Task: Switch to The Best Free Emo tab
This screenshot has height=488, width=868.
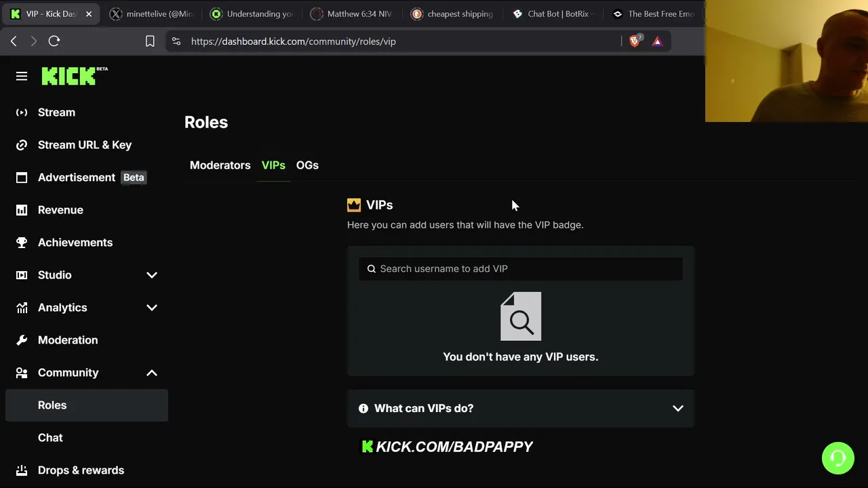Action: [653, 14]
